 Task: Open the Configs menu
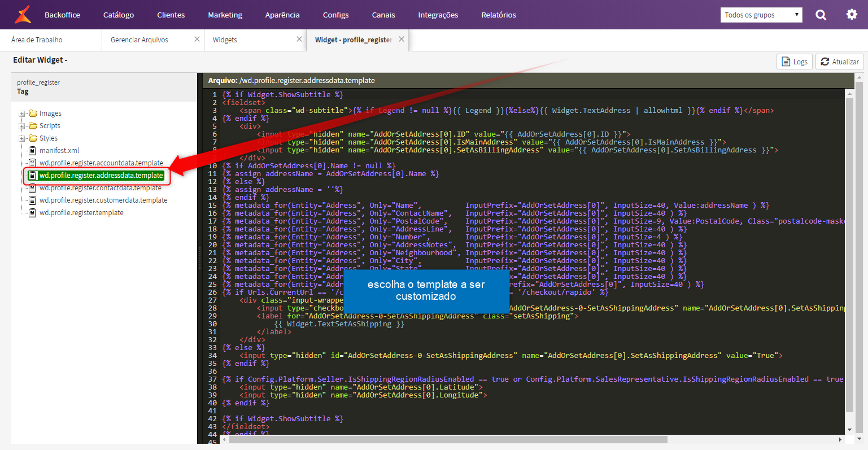click(x=335, y=15)
